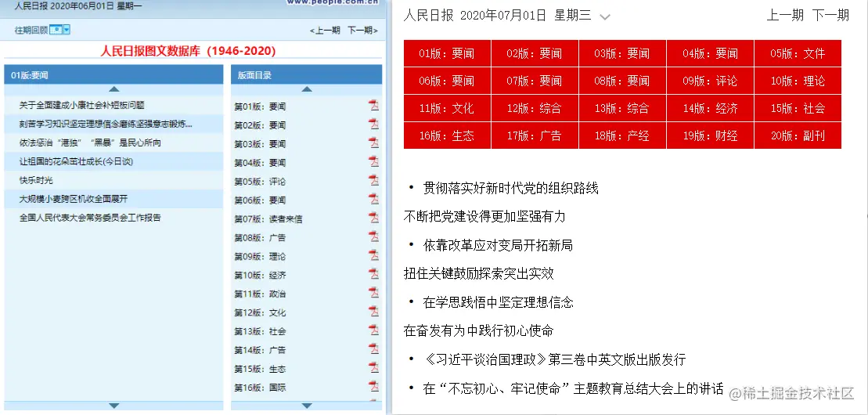Select red tab 15版：社会

coord(798,108)
